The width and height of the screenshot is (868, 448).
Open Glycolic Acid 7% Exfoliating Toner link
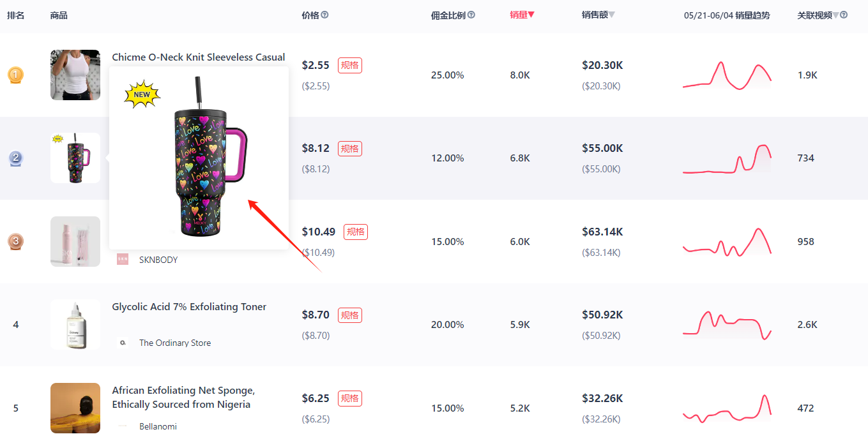point(189,307)
